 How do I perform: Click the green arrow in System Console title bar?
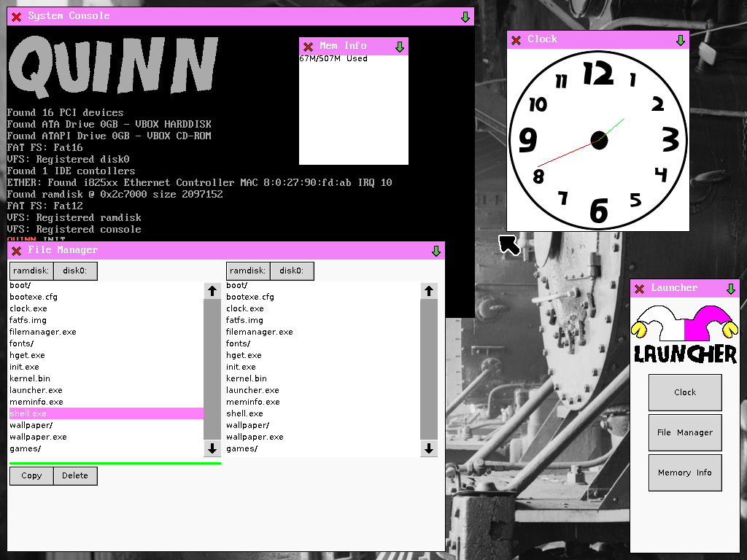tap(465, 17)
